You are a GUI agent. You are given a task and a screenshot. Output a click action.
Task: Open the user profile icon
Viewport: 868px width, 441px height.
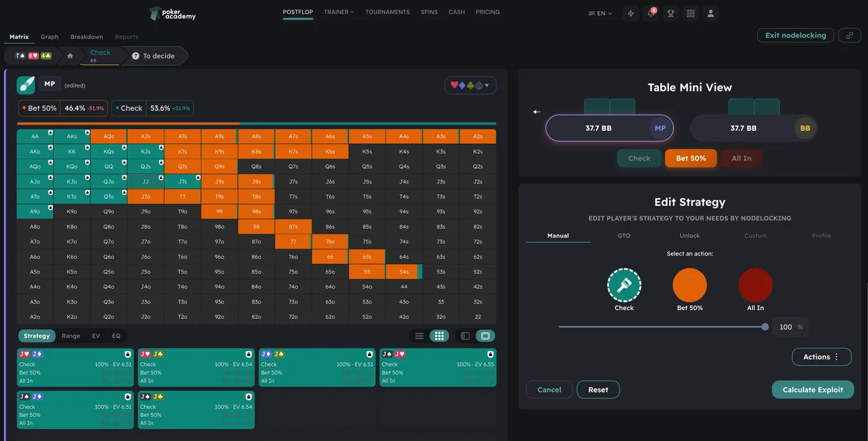711,13
